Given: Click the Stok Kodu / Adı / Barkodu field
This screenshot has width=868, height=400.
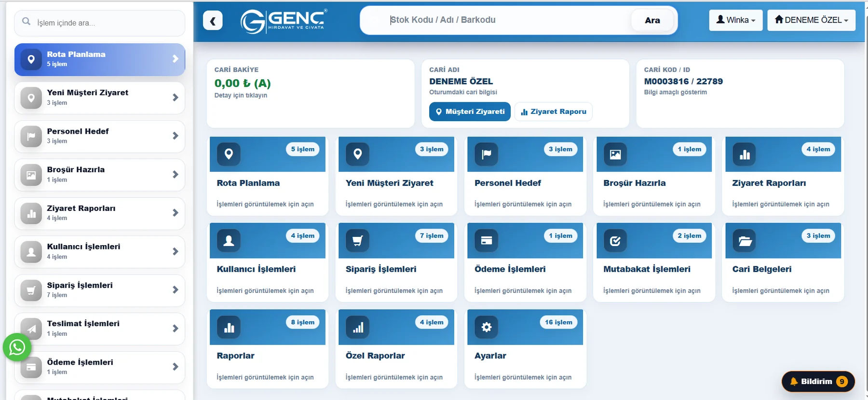Looking at the screenshot, I should pos(497,20).
